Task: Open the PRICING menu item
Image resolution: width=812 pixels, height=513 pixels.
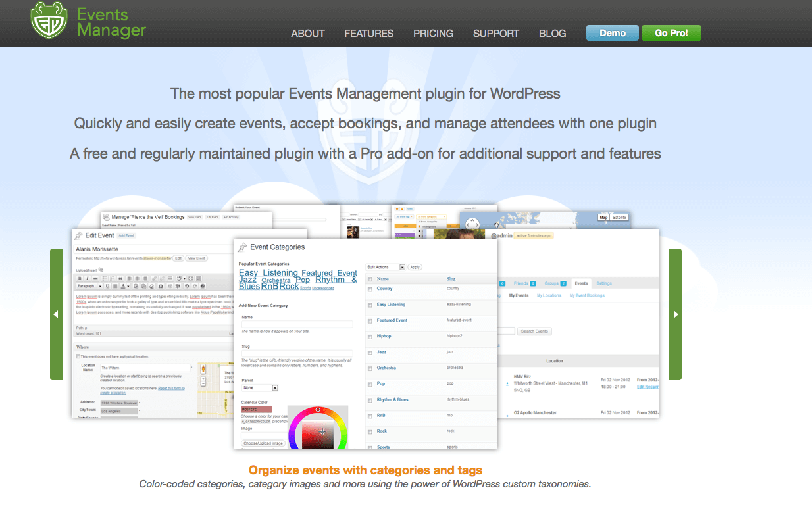Action: [433, 33]
